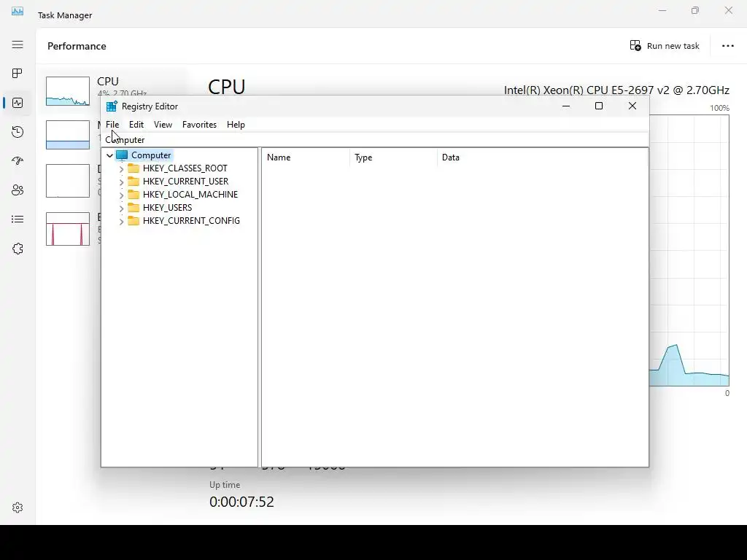Click the HKEY_CURRENT_CONFIG folder icon
This screenshot has height=560, width=747.
point(133,220)
